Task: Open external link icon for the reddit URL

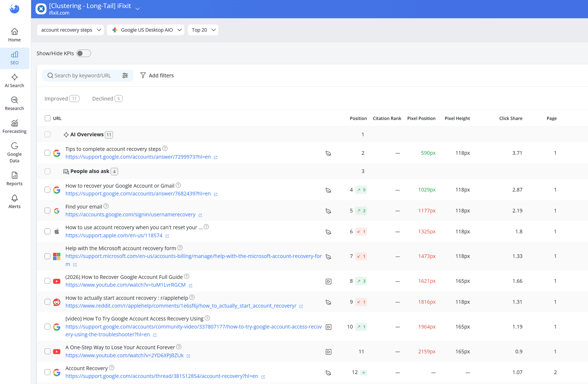Action: point(301,306)
